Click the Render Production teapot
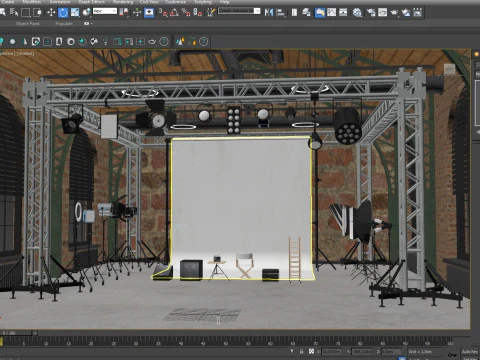This screenshot has height=360, width=480. point(394,13)
